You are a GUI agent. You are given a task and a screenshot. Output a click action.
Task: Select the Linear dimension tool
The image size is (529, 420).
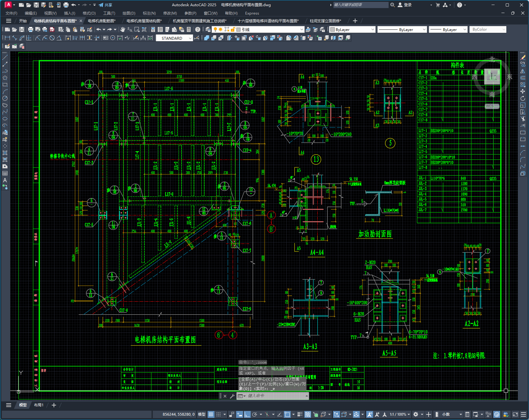click(x=7, y=38)
